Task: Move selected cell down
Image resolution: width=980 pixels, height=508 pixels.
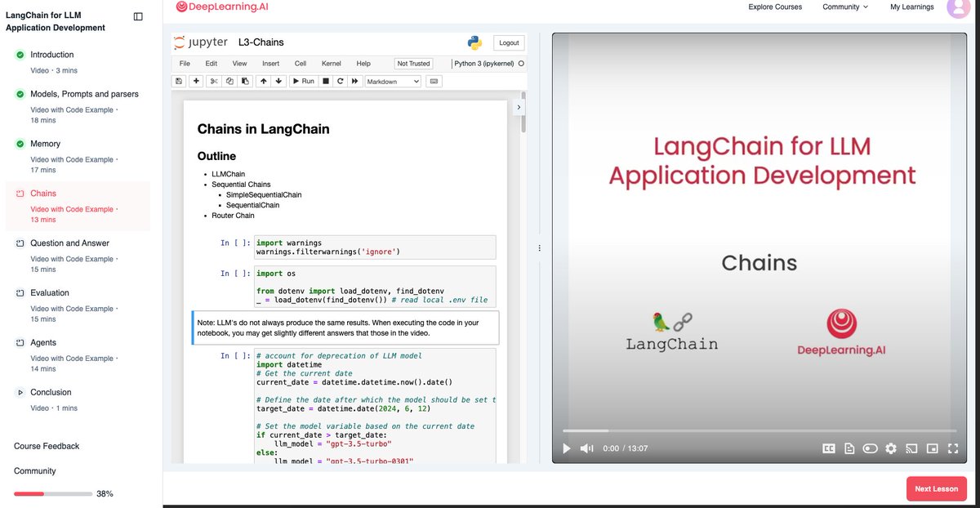Action: 278,81
